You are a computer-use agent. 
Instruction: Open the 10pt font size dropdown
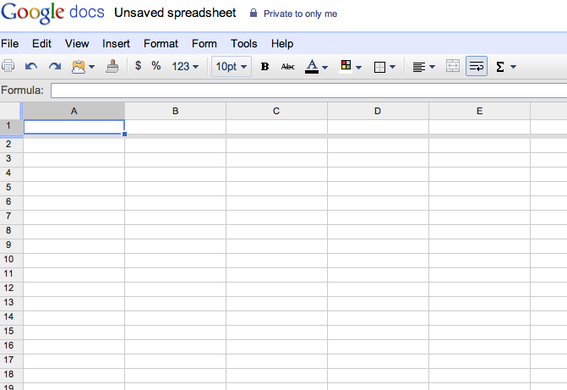[231, 67]
